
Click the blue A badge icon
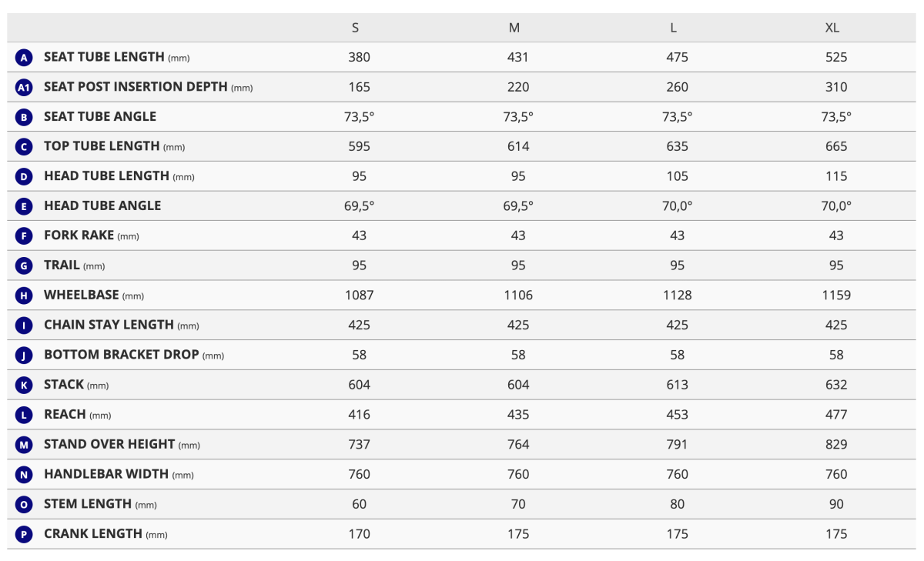24,58
